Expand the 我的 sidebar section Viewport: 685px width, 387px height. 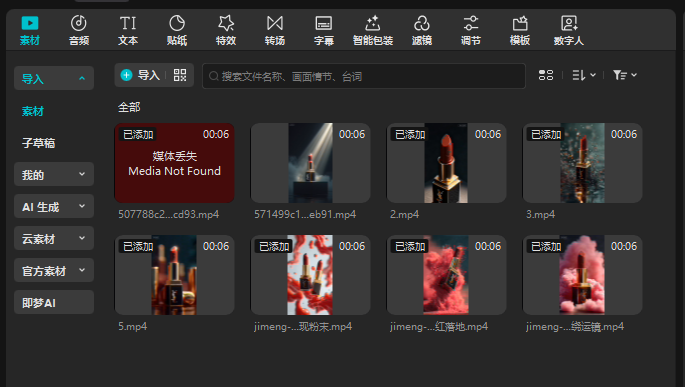tap(54, 174)
